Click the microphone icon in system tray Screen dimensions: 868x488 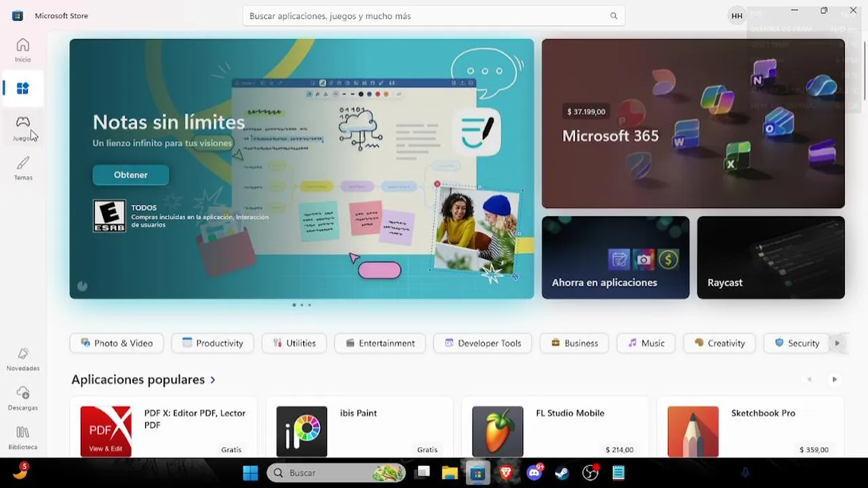745,472
